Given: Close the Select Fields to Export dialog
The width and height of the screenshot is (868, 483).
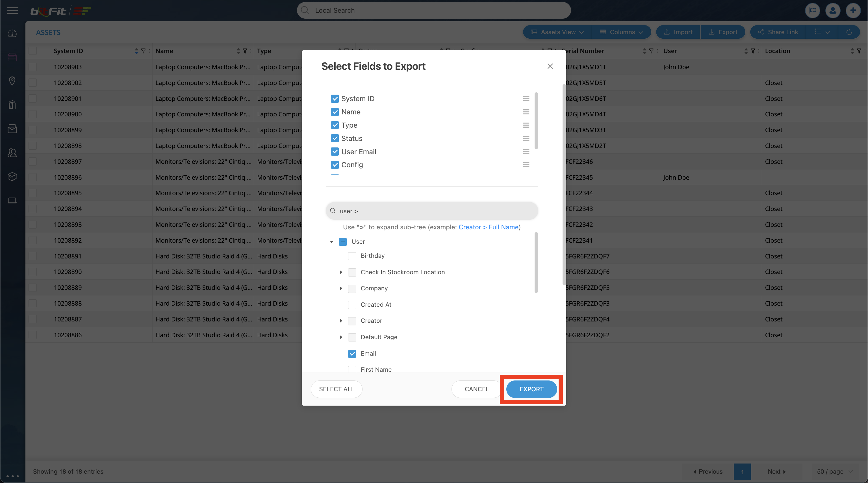Looking at the screenshot, I should (550, 66).
